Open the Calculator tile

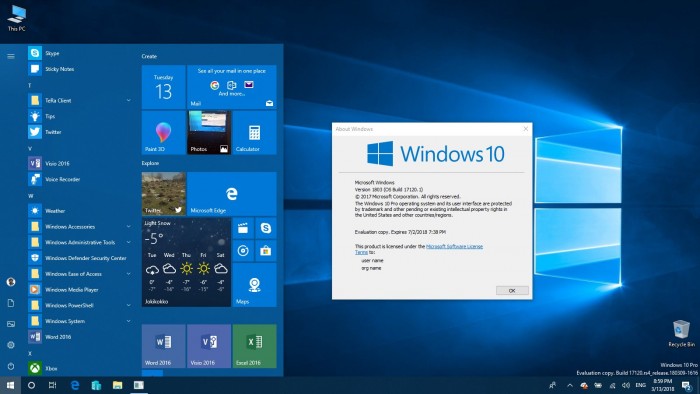tap(254, 133)
